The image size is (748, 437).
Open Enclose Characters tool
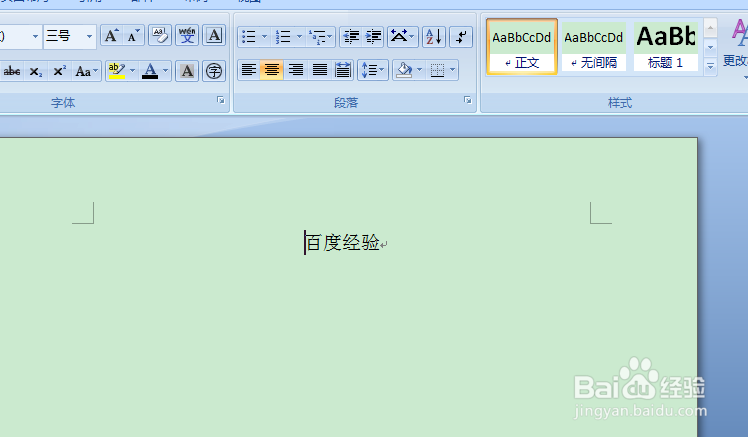point(214,71)
